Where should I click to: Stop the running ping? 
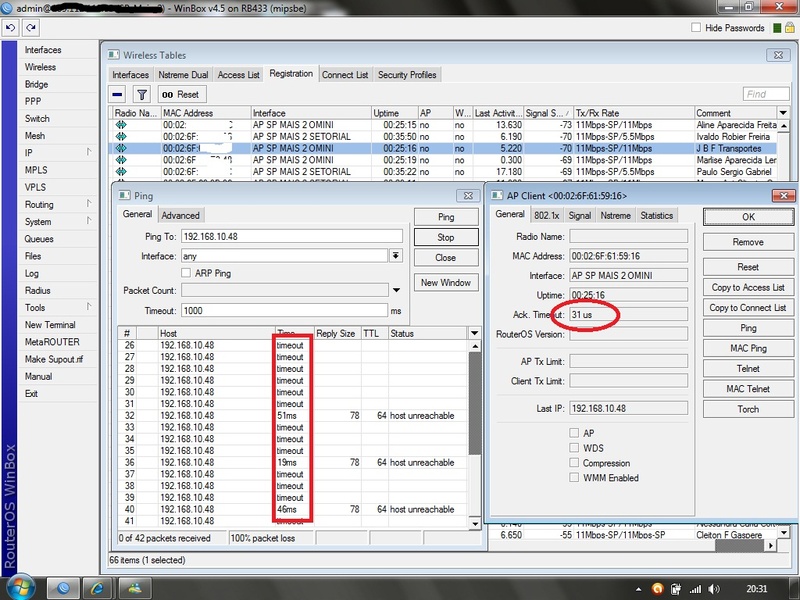coord(446,237)
